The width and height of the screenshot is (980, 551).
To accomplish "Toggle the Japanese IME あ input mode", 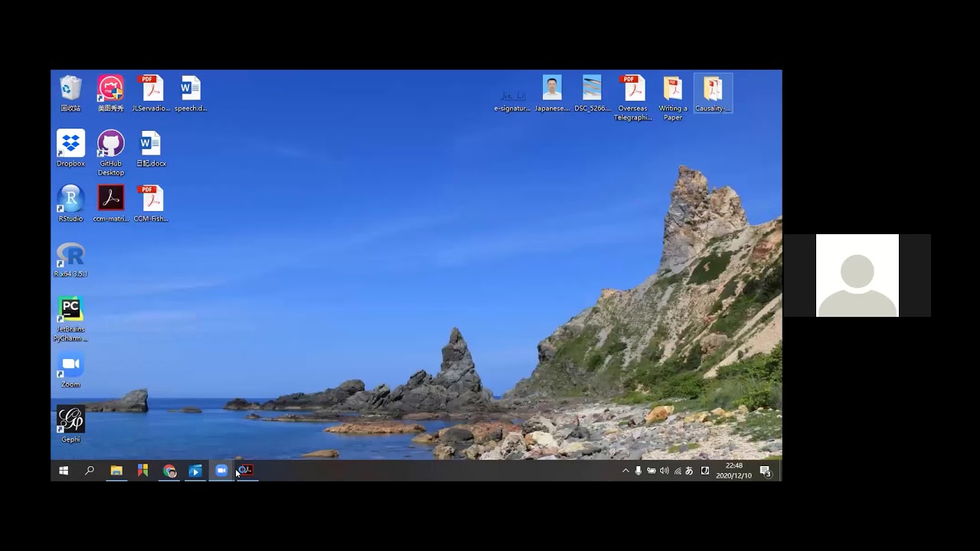I will 689,471.
